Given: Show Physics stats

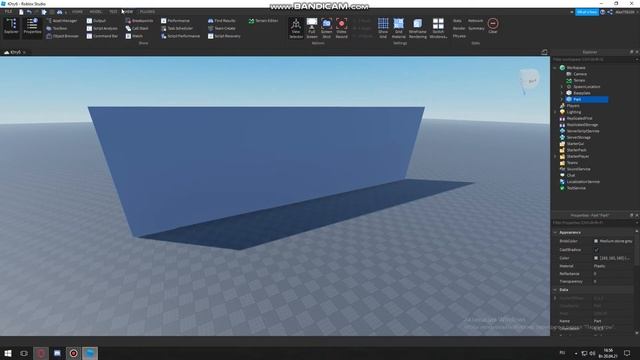Looking at the screenshot, I should [459, 36].
